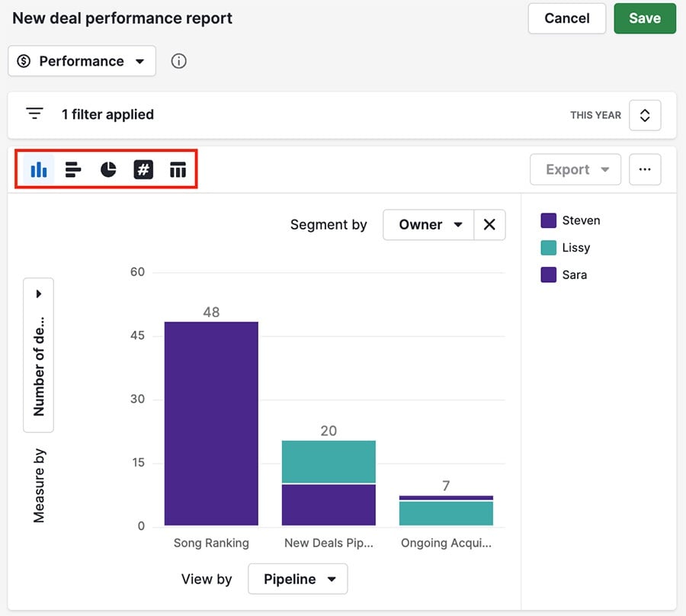Open the Performance report type dropdown
This screenshot has width=686, height=616.
pyautogui.click(x=81, y=61)
